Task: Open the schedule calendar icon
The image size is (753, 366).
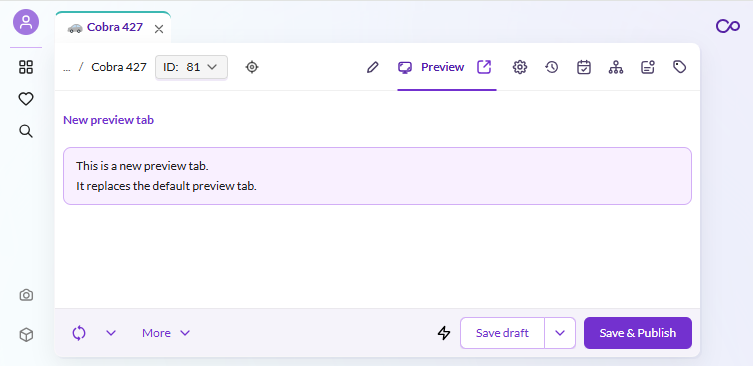Action: click(x=583, y=67)
